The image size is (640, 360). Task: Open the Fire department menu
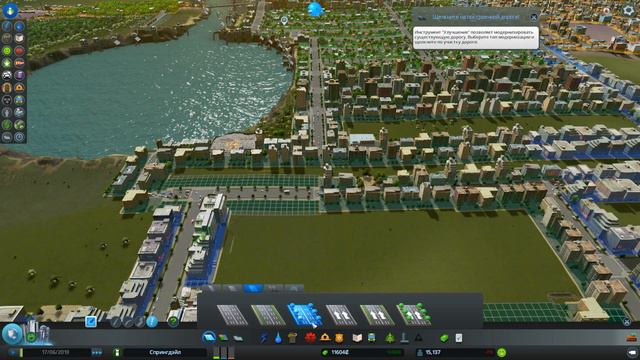[x=325, y=338]
